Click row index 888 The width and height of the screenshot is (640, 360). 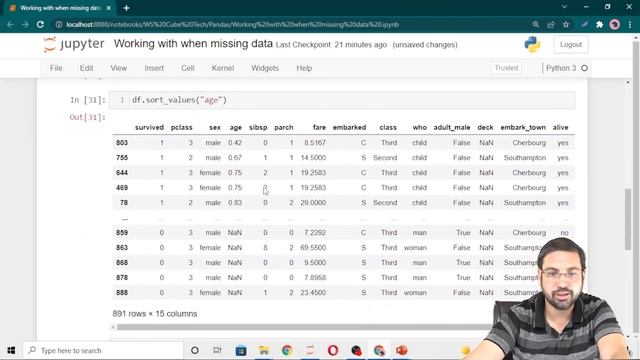coord(122,293)
